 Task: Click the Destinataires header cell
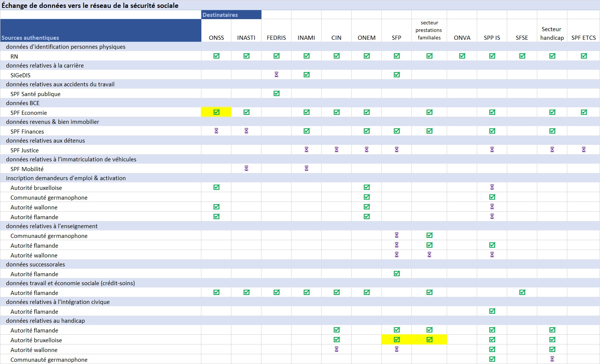click(x=231, y=15)
